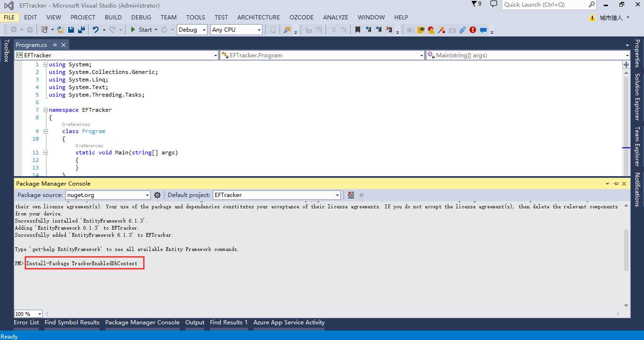Image resolution: width=644 pixels, height=340 pixels.
Task: Open the Team Explorer side tab
Action: (637, 146)
